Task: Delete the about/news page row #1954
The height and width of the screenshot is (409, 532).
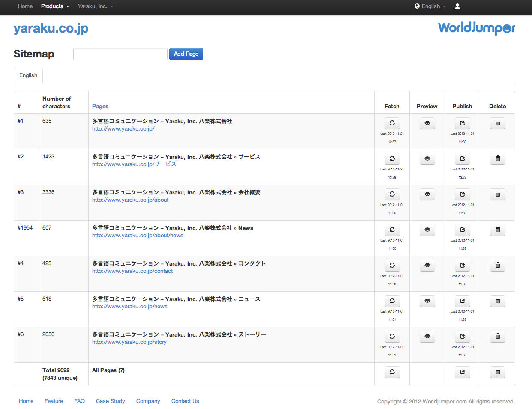Action: click(x=497, y=230)
